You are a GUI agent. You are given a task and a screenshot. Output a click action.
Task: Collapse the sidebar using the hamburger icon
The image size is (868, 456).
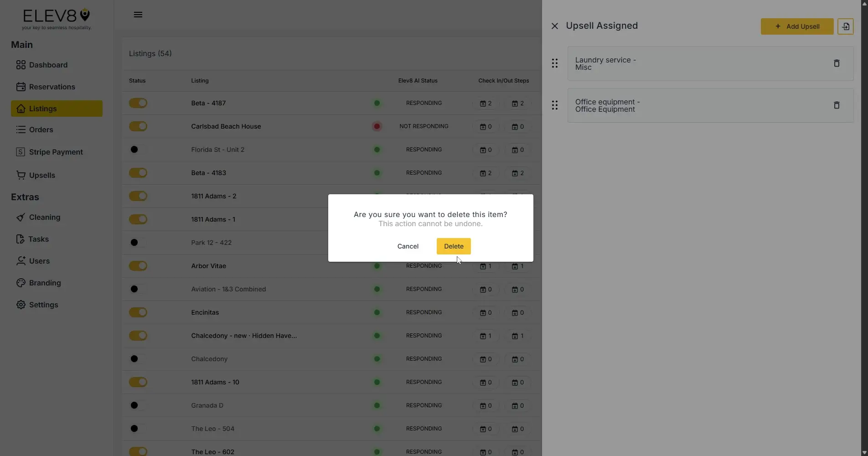click(x=138, y=15)
